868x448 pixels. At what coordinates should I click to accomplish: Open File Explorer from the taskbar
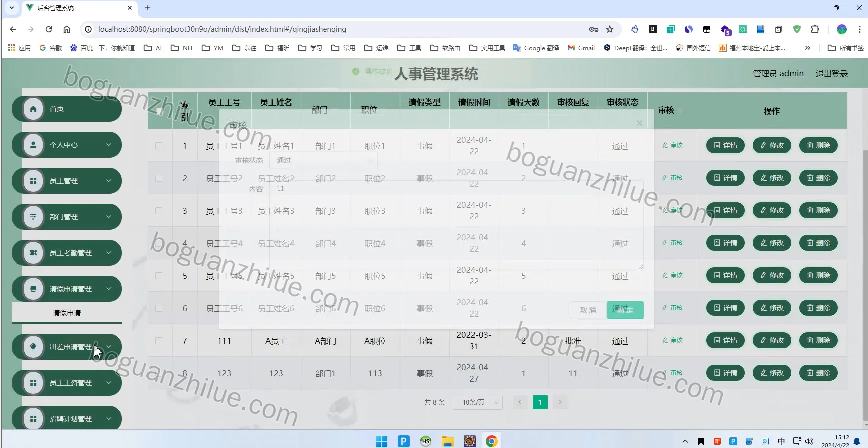pyautogui.click(x=447, y=441)
